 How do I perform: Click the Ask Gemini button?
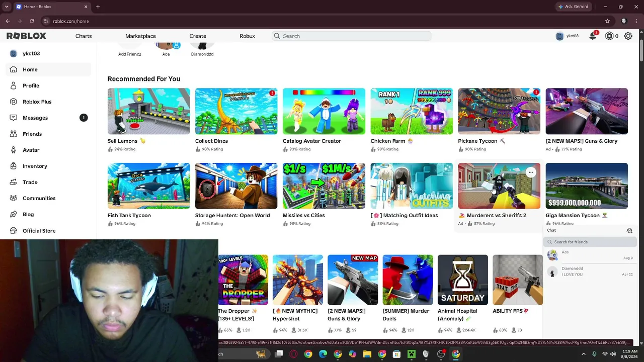point(573,7)
